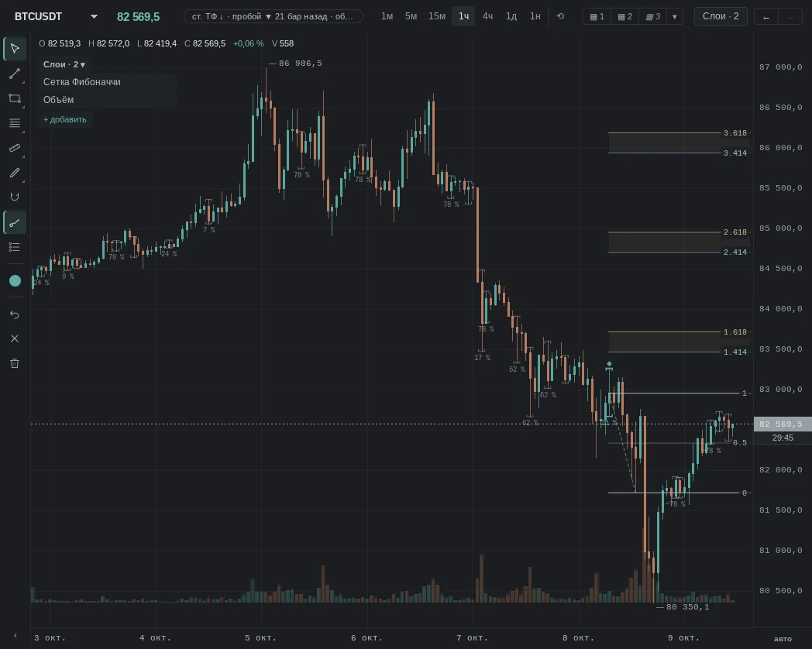
Task: Open the layout presets dropdown arrow
Action: point(674,16)
